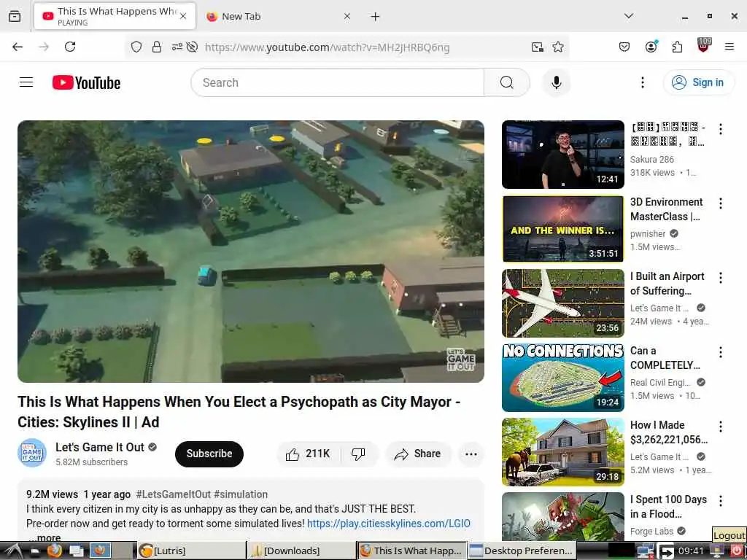This screenshot has height=560, width=747.
Task: Open the YouTube settings three-dot menu
Action: [x=642, y=82]
